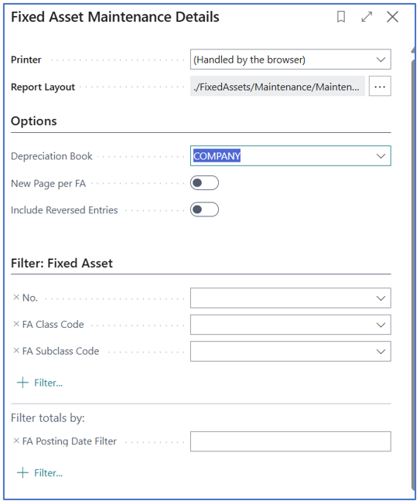The image size is (420, 504).
Task: Open the FA Class Code dropdown arrow
Action: click(x=381, y=325)
